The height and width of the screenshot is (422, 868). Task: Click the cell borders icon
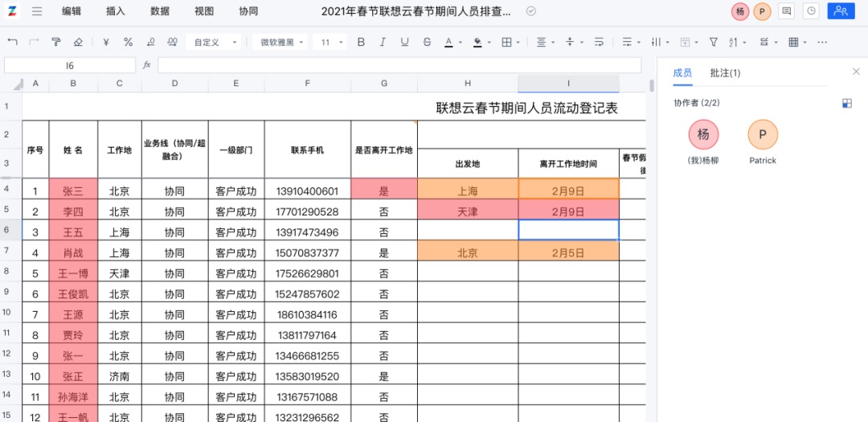[506, 42]
